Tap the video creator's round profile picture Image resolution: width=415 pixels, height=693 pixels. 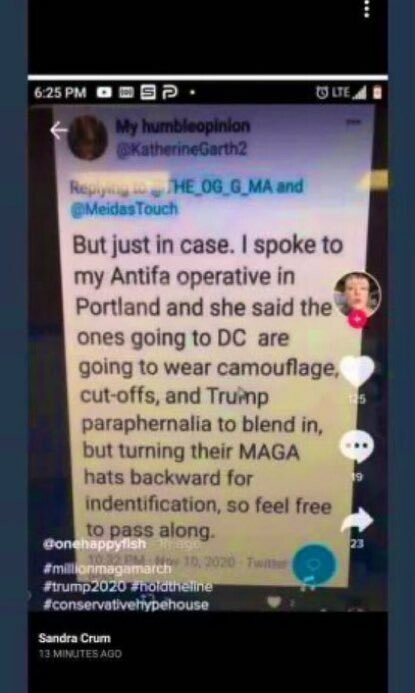tap(357, 294)
